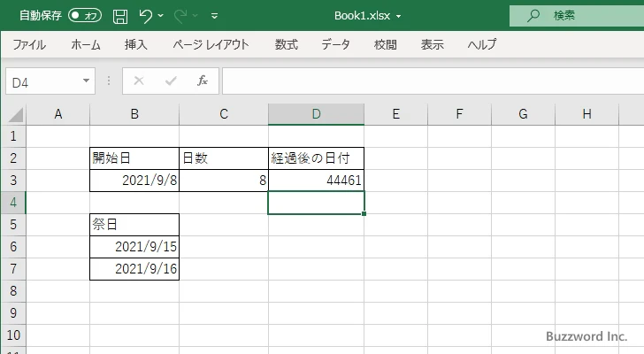Viewport: 644px width, 354px height.
Task: Select row 10 header
Action: click(x=13, y=335)
